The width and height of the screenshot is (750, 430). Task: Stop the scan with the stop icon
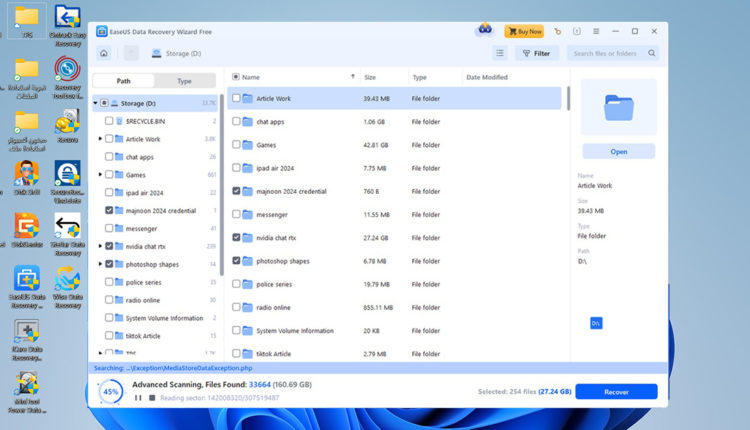coord(152,398)
